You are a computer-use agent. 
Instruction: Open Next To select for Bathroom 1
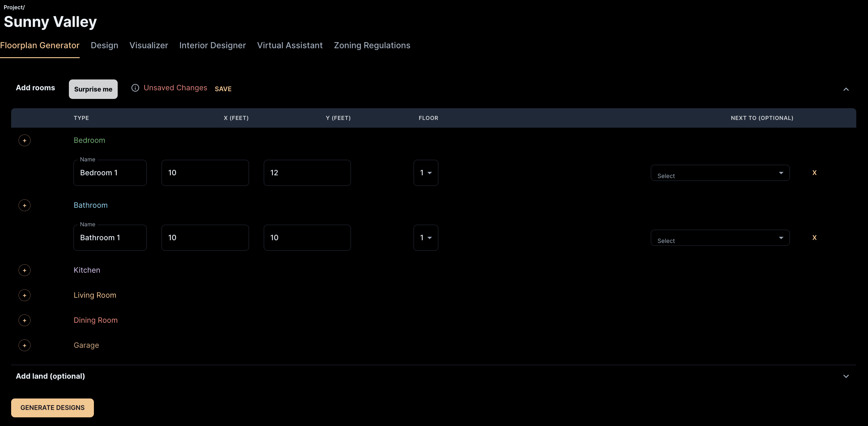point(720,238)
